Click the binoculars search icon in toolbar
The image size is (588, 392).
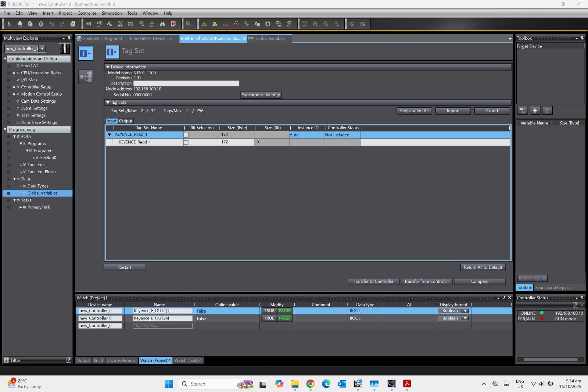click(162, 24)
